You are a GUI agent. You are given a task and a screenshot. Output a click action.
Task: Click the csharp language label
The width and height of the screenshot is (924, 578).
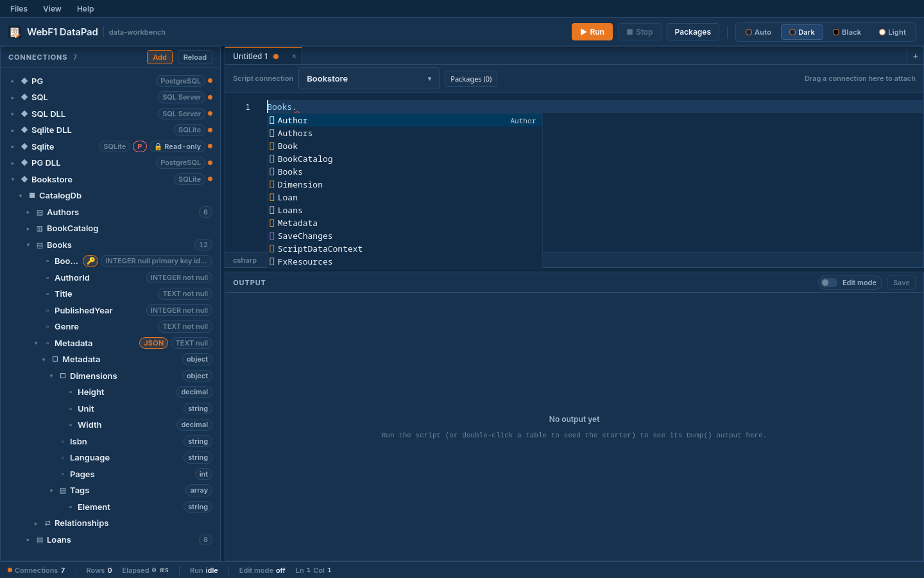pyautogui.click(x=245, y=260)
